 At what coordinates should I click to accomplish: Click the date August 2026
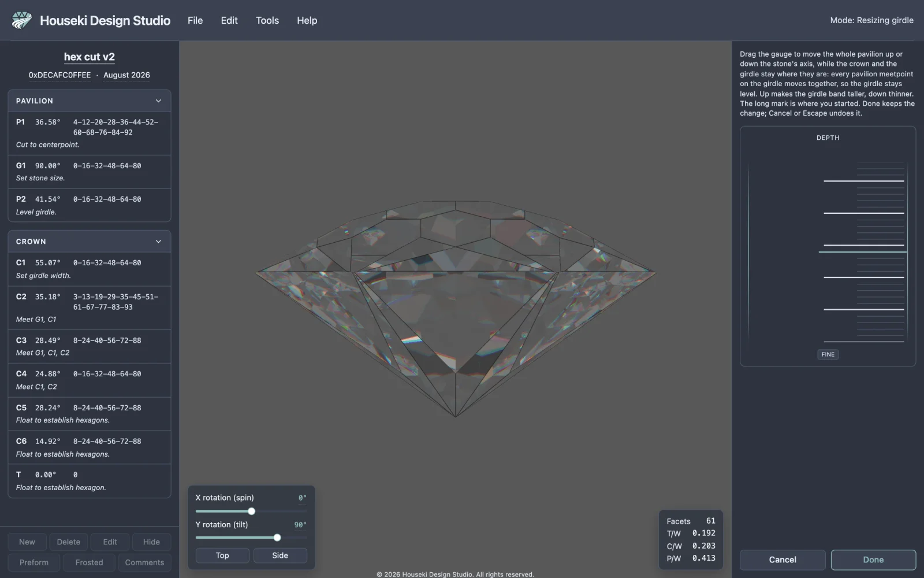coord(126,75)
